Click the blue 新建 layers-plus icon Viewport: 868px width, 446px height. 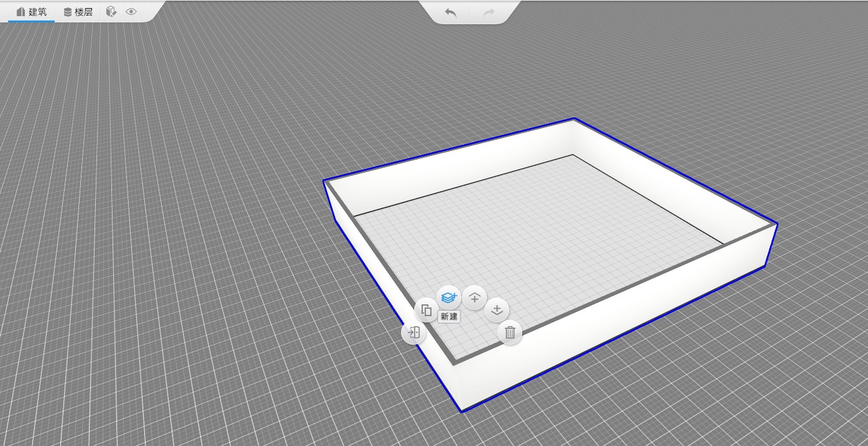(x=449, y=298)
